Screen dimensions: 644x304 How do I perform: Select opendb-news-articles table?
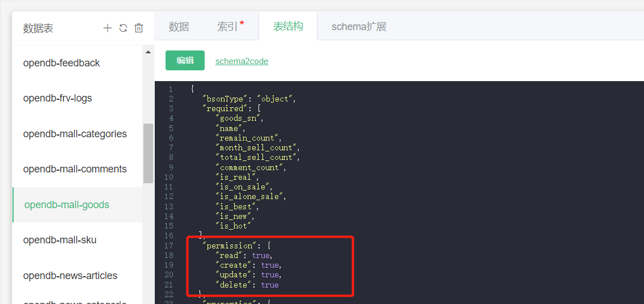tap(77, 275)
